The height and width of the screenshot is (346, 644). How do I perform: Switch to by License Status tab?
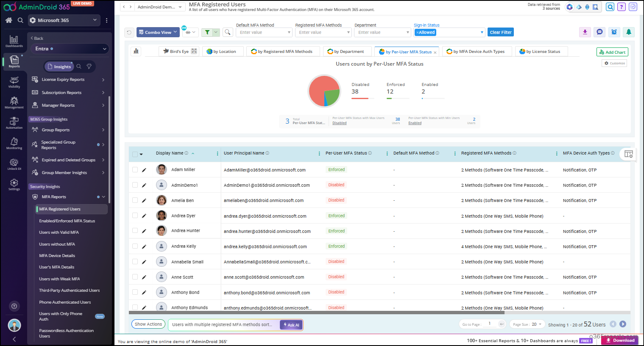pyautogui.click(x=541, y=51)
